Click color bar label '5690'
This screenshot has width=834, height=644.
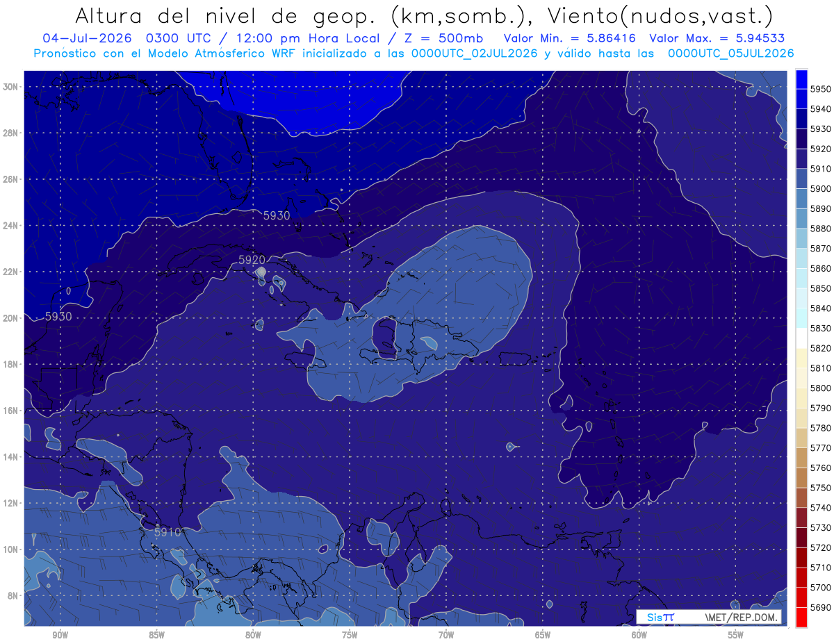pos(821,607)
